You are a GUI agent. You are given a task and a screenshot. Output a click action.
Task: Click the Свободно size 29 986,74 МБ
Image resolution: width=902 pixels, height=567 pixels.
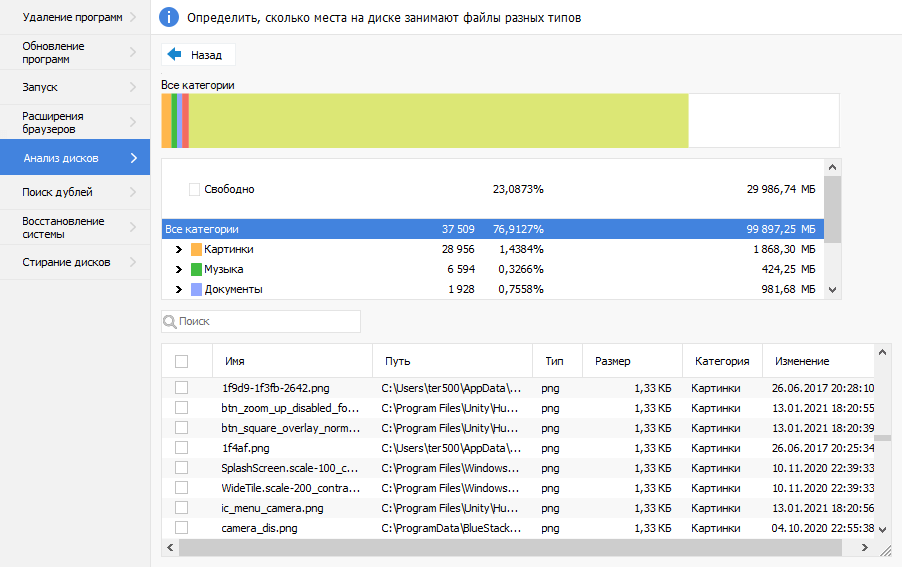point(781,189)
